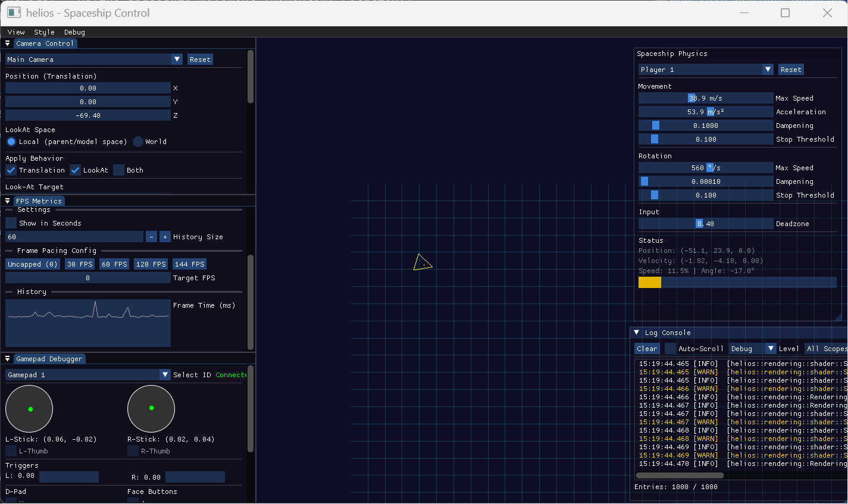Click the helios application icon in title bar
Viewport: 848px width, 504px height.
click(x=14, y=12)
